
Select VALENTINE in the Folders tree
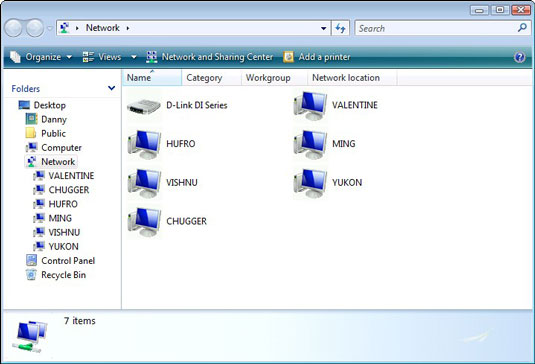pyautogui.click(x=71, y=176)
